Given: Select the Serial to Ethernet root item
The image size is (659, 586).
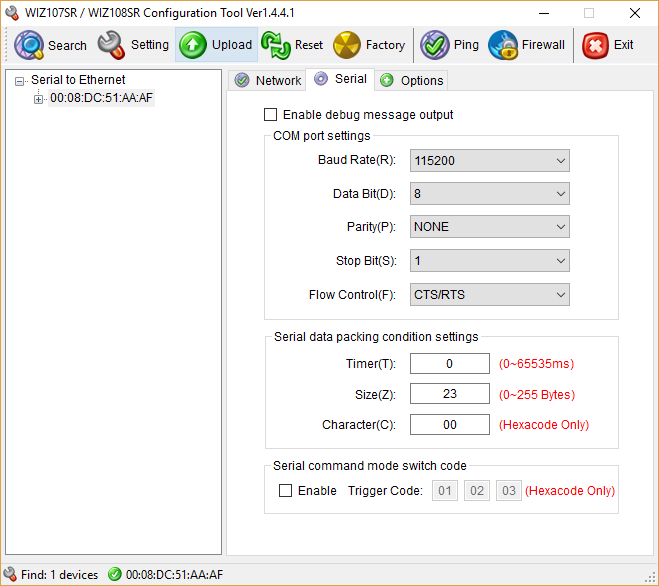Looking at the screenshot, I should pos(78,79).
